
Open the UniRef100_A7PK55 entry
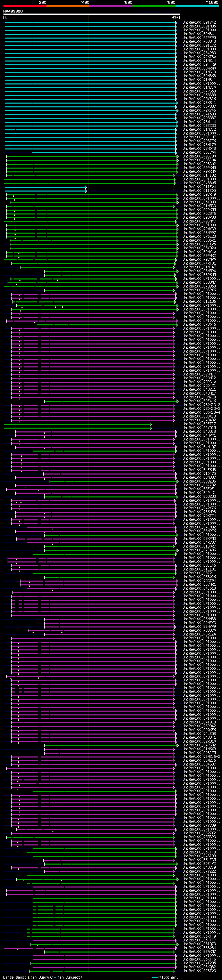[x=199, y=210]
